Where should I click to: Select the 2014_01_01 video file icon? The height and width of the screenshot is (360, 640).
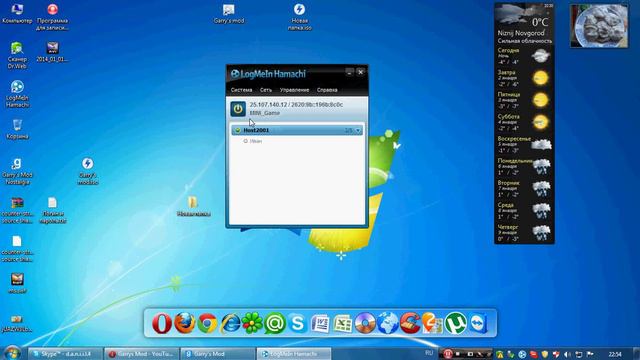[x=52, y=52]
